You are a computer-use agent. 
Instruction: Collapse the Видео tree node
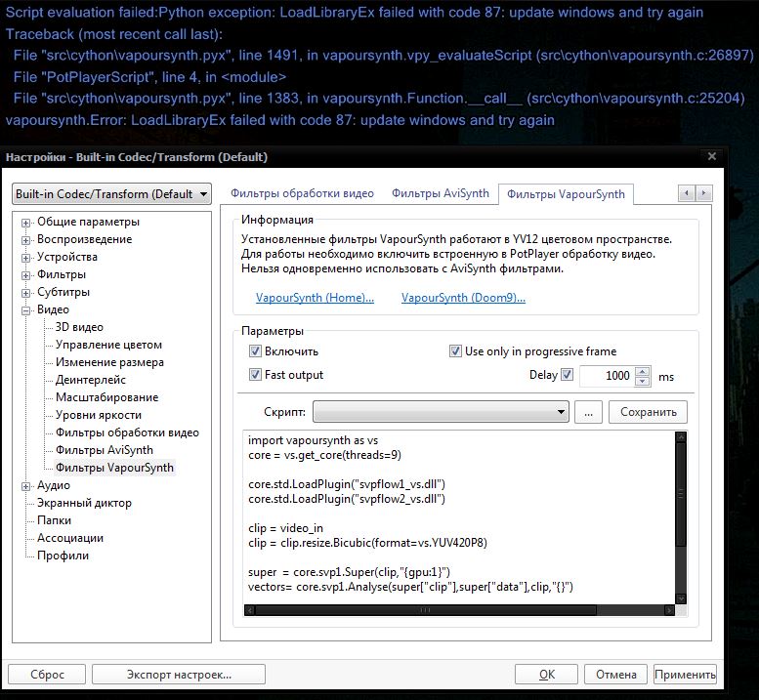pos(26,309)
